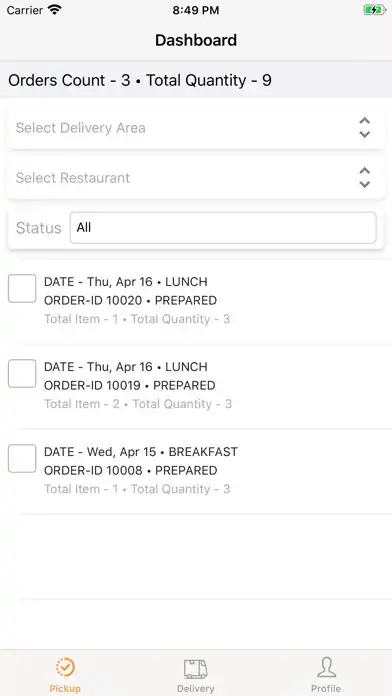
Task: Click the Delivery Area up-down chevrons
Action: pos(364,128)
